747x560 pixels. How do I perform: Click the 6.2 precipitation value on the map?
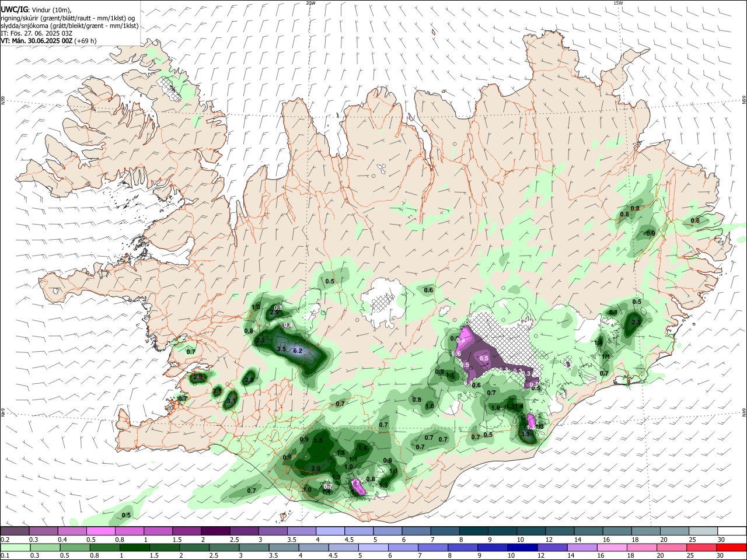[x=298, y=351]
